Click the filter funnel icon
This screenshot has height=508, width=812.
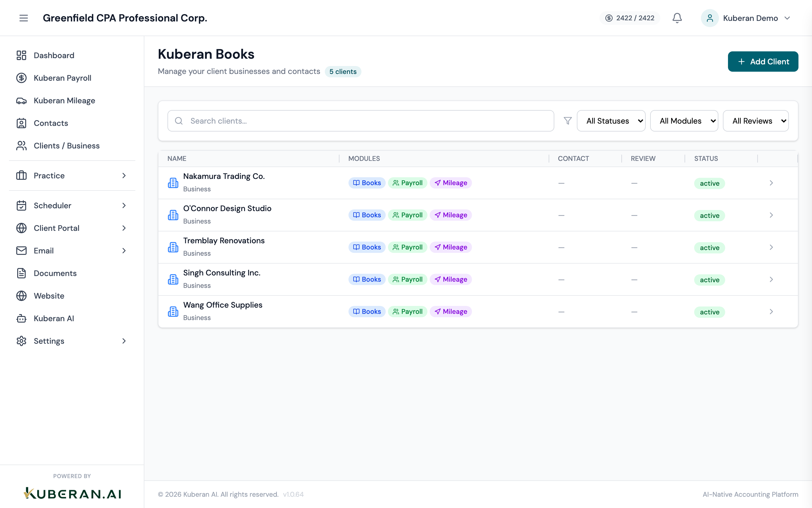567,121
